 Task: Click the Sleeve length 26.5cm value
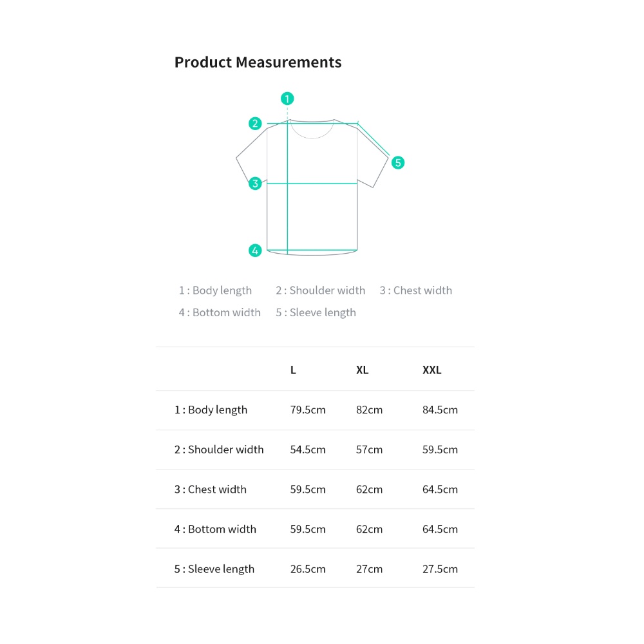tap(308, 569)
